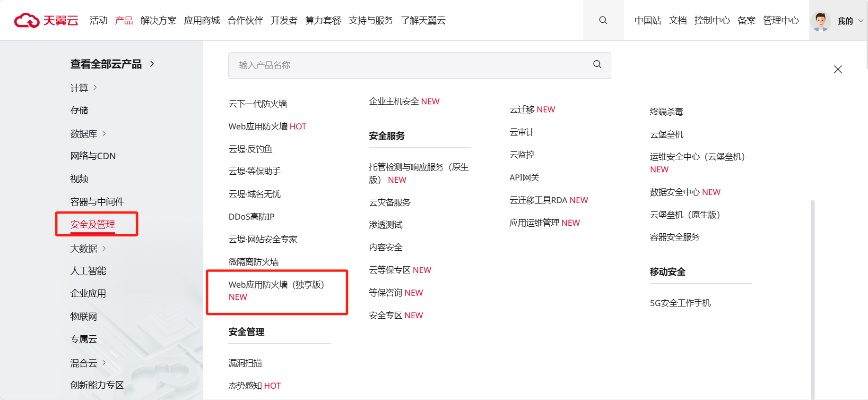Open the 算力套餐 top menu

pos(323,20)
